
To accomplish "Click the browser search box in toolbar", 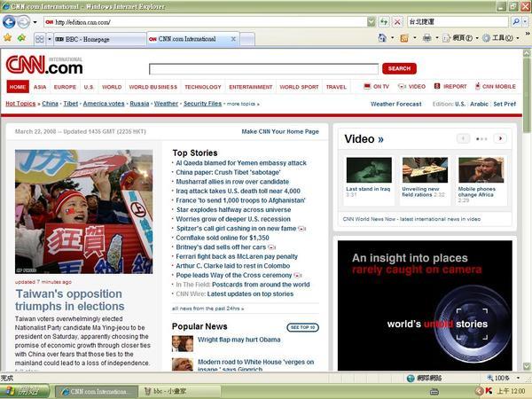I will point(458,21).
